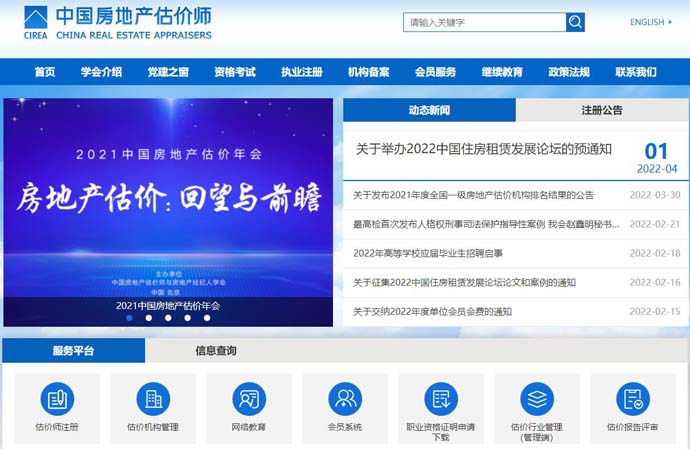Open news 2022年高等学校应届毕业生招聘启事
This screenshot has height=449, width=690.
(428, 253)
